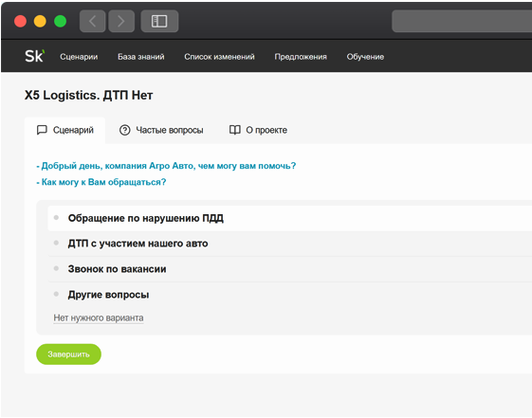Click the book icon of О проекте
Image resolution: width=532 pixels, height=418 pixels.
coord(235,130)
